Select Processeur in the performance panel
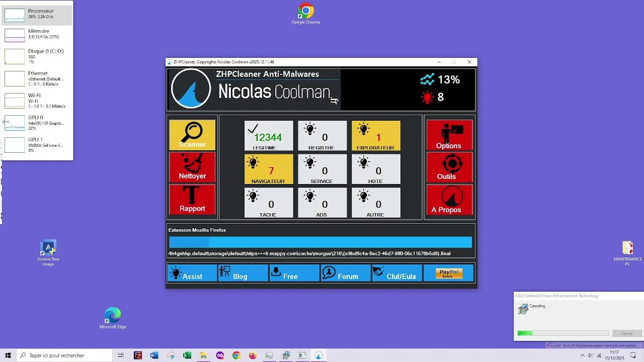This screenshot has width=644, height=362. (37, 15)
